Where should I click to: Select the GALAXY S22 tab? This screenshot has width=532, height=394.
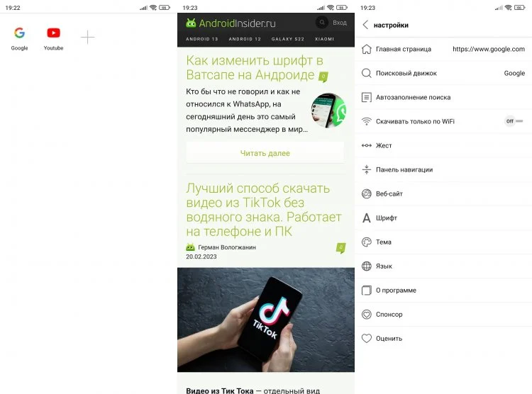click(288, 39)
